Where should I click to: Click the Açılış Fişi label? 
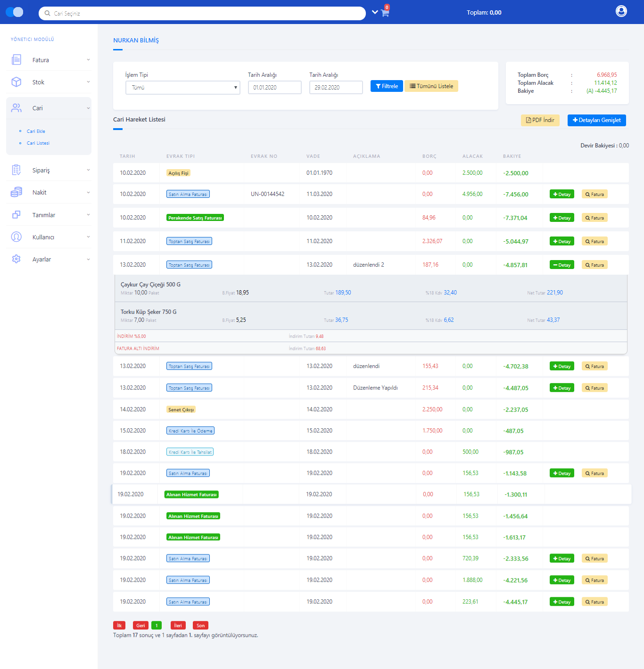click(x=178, y=173)
